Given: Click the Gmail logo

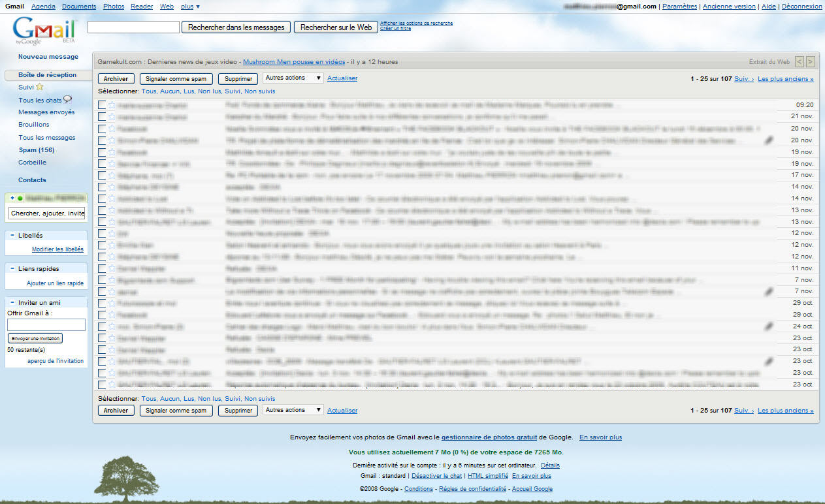Looking at the screenshot, I should pos(43,30).
